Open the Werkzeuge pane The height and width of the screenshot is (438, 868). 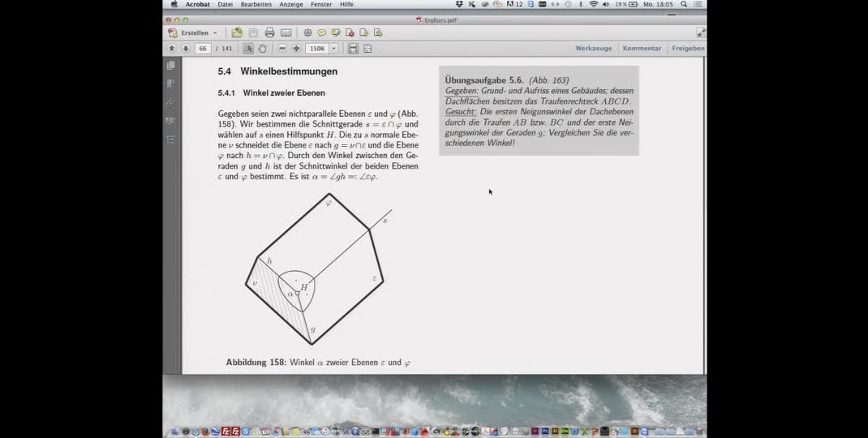pyautogui.click(x=593, y=49)
